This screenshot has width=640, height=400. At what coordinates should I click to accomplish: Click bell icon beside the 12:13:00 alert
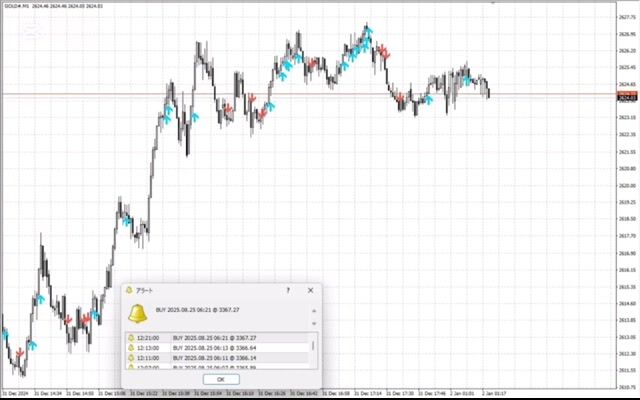click(130, 348)
